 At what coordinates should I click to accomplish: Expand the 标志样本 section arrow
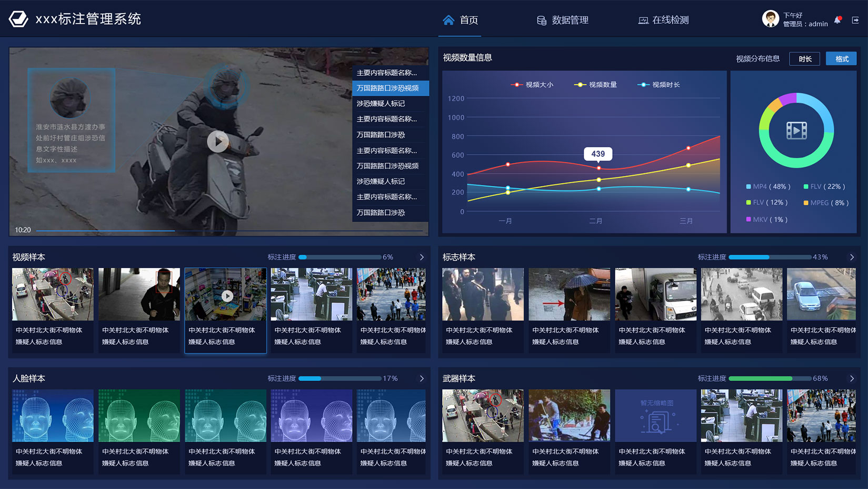[852, 257]
